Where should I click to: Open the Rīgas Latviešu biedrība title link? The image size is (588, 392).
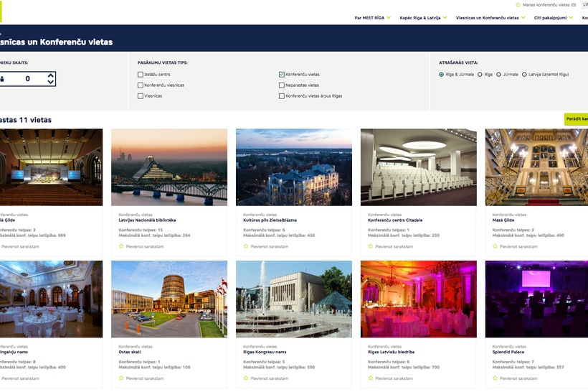click(391, 352)
